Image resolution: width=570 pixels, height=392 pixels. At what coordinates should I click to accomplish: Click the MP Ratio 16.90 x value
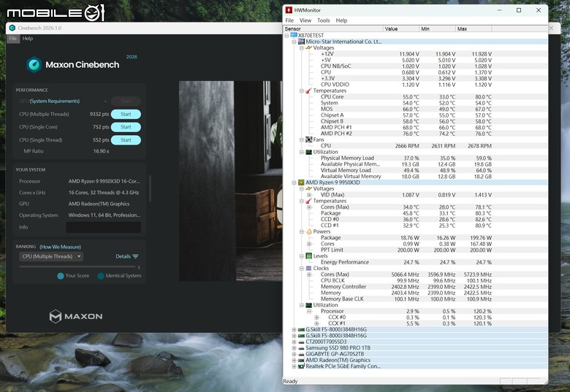(101, 151)
